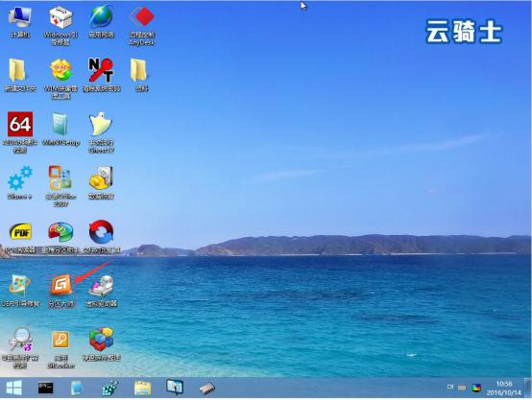Open the data recovery hard-hat disk icon
532x400 pixels.
(x=101, y=182)
